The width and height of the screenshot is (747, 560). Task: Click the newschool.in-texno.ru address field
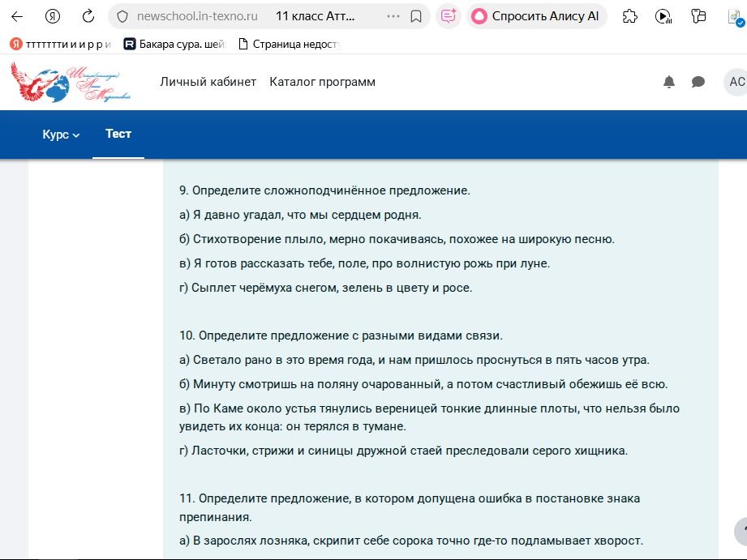(197, 17)
